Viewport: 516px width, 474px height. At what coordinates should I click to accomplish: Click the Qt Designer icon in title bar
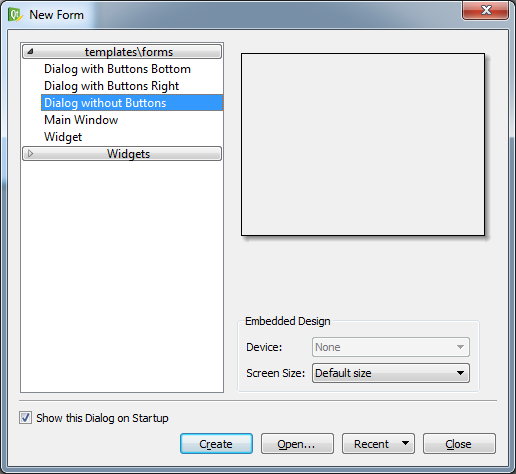[15, 15]
